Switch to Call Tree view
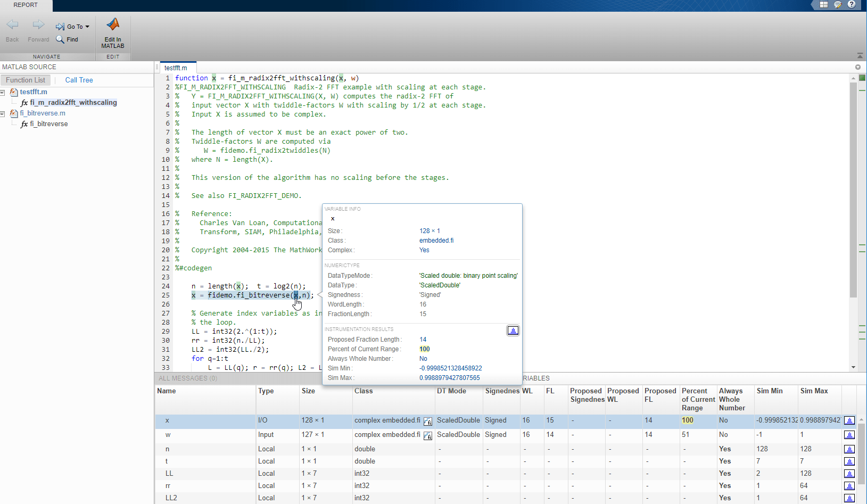 point(79,80)
